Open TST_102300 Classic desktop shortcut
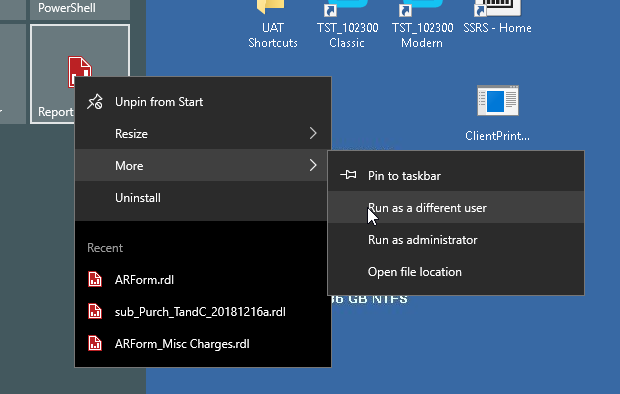Viewport: 620px width, 394px height. tap(347, 24)
